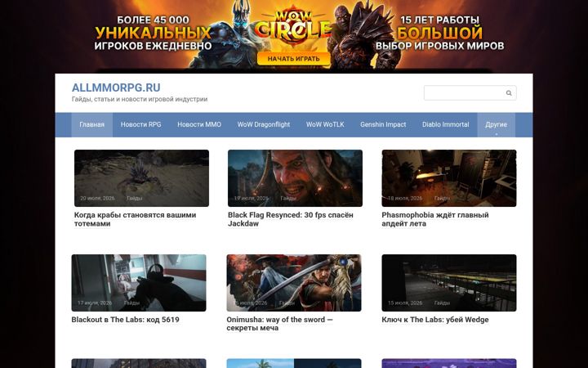Screen dimensions: 588x368
Task: Click the search magnifier icon
Action: tap(509, 92)
